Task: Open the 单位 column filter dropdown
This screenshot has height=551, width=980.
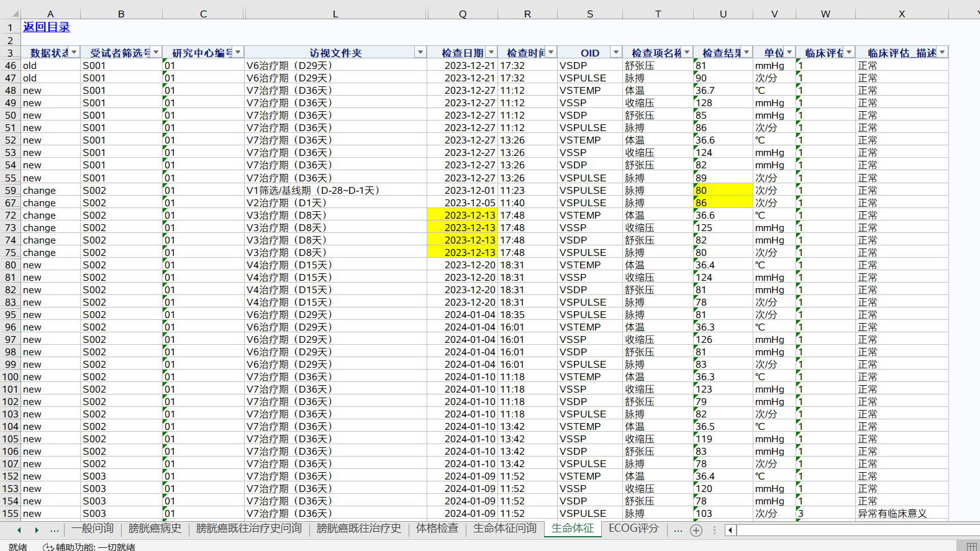Action: pyautogui.click(x=789, y=53)
